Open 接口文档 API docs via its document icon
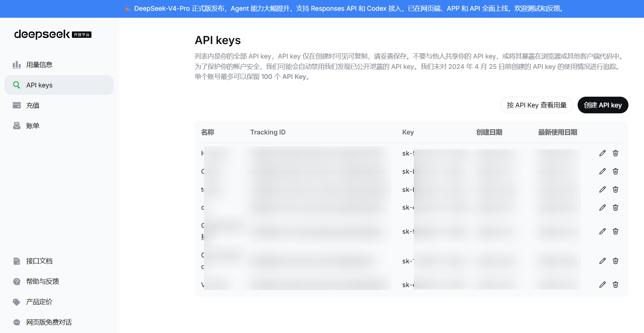The height and width of the screenshot is (333, 644). click(x=17, y=261)
